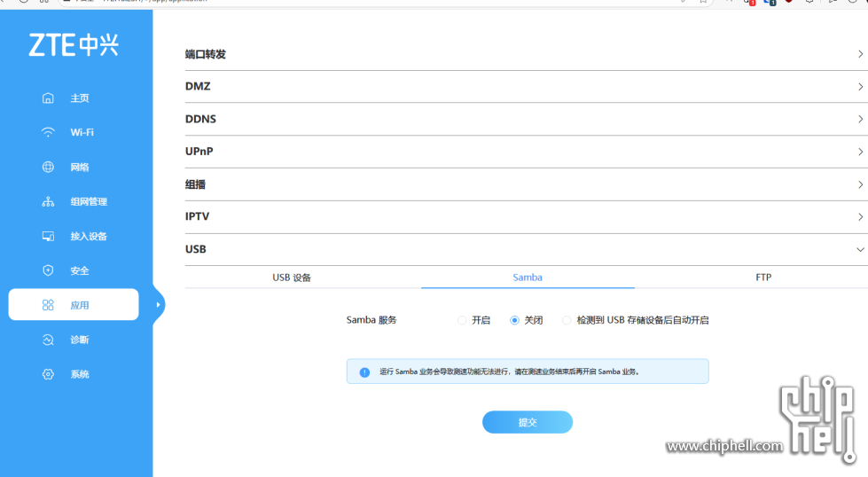868x477 pixels.
Task: Click the globe network icon
Action: [x=48, y=167]
